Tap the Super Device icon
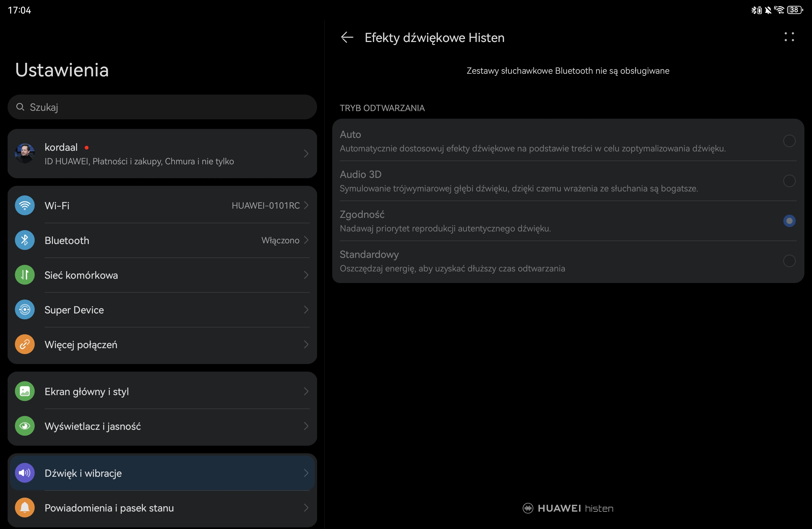The width and height of the screenshot is (812, 529). [24, 309]
